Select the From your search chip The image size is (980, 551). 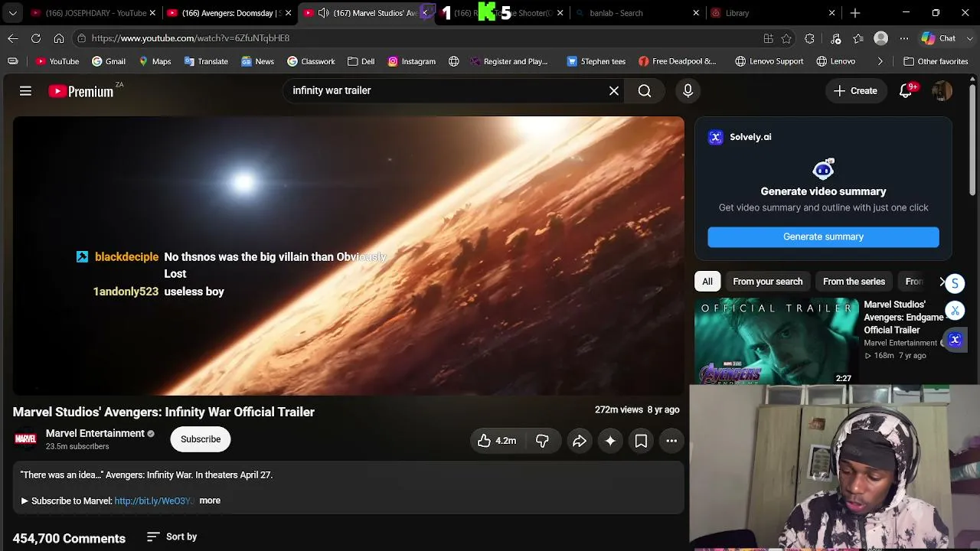click(x=768, y=282)
